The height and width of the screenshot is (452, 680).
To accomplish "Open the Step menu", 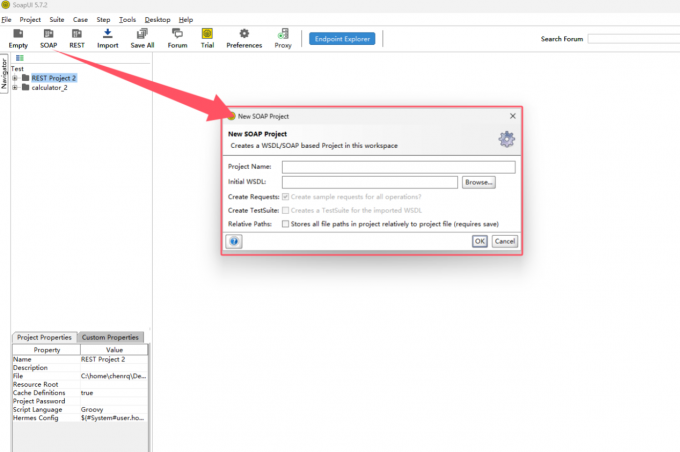I will click(103, 20).
